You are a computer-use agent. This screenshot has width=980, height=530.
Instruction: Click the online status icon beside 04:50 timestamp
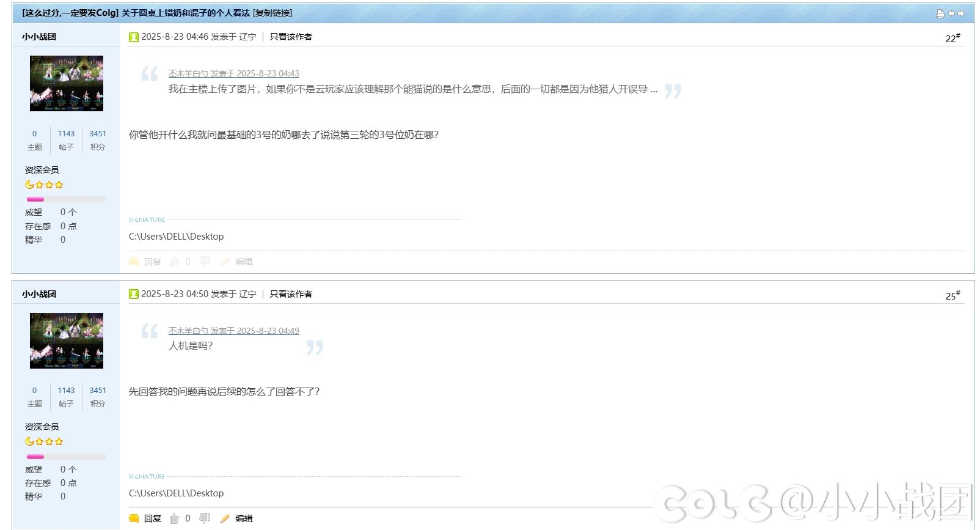[134, 295]
